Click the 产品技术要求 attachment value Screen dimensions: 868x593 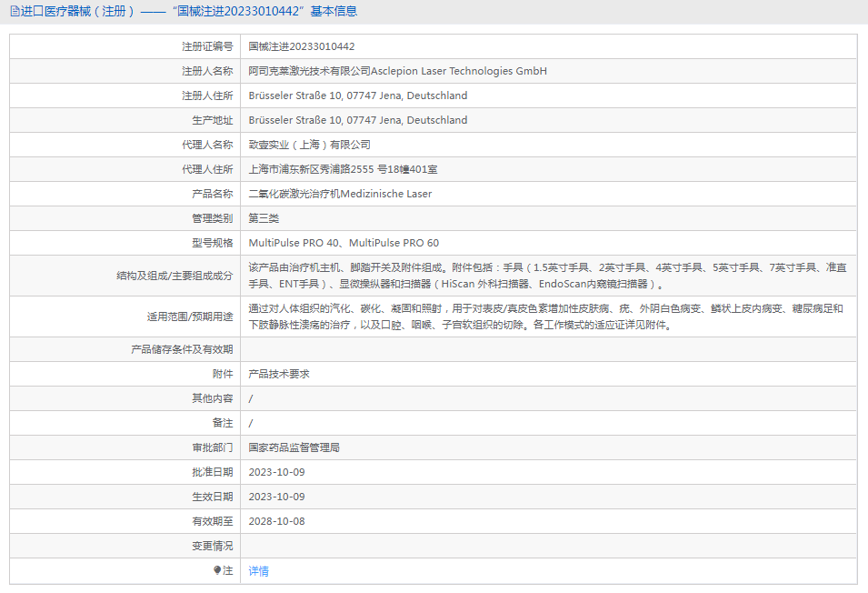[279, 374]
